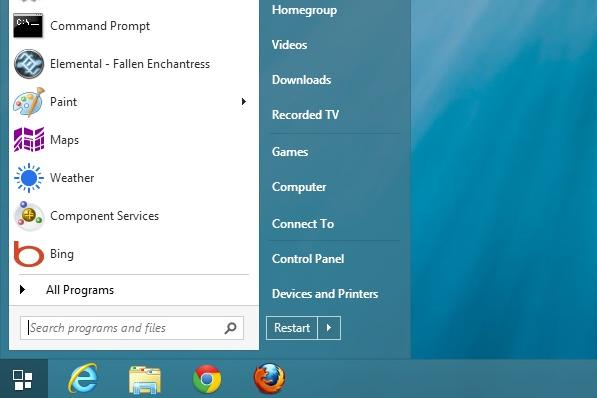Select the Maps text label

coord(64,140)
